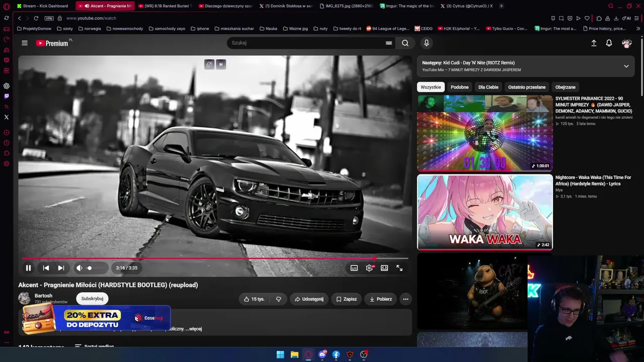Screen dimensions: 644x362
Task: Open ChatGPT in the Opera sidebar
Action: (x=7, y=86)
